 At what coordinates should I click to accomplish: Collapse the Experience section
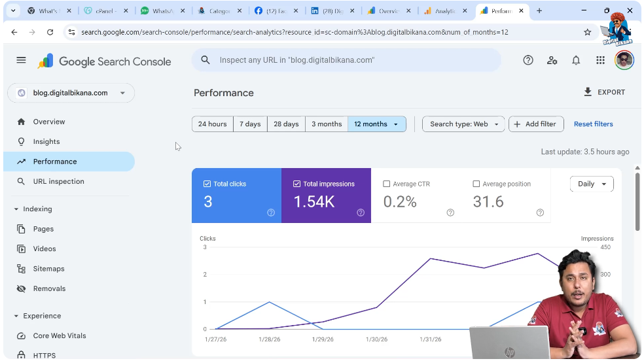click(16, 316)
